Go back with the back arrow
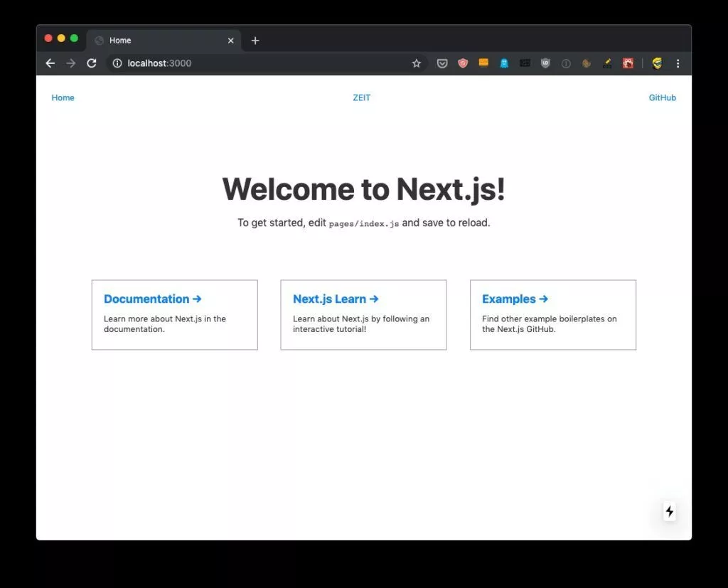The image size is (728, 588). (50, 63)
